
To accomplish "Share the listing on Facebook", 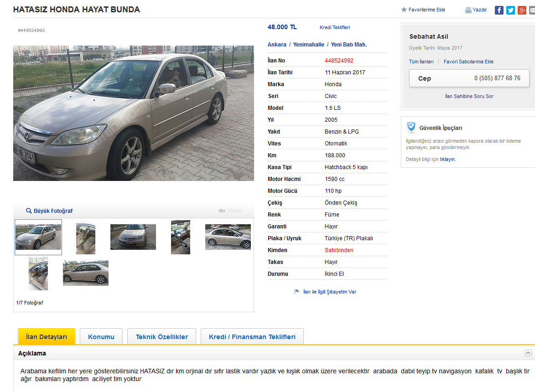I will pos(499,10).
